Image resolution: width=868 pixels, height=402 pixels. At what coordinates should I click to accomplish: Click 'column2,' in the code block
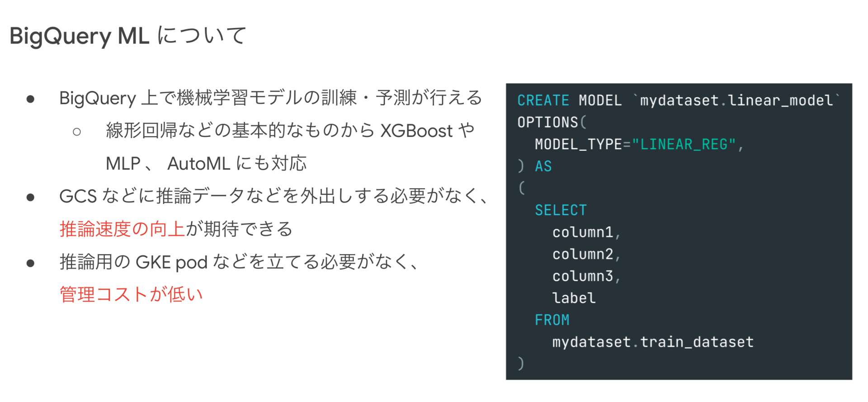tap(586, 255)
